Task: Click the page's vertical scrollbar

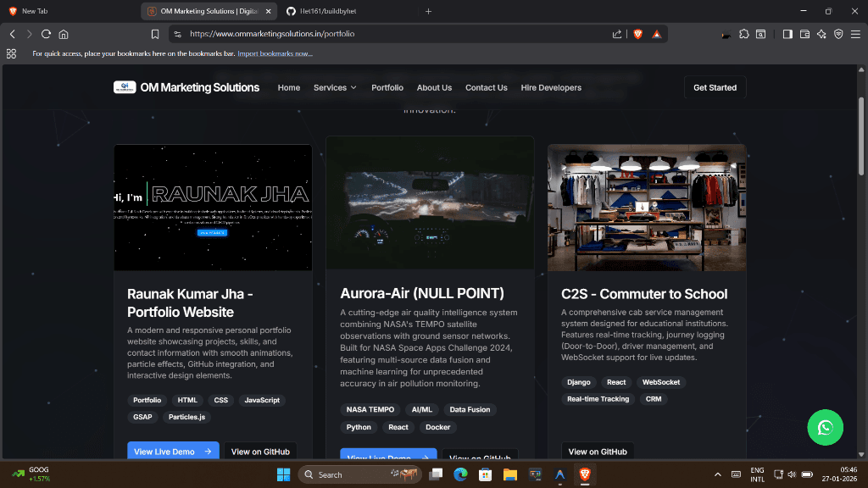Action: pyautogui.click(x=863, y=127)
